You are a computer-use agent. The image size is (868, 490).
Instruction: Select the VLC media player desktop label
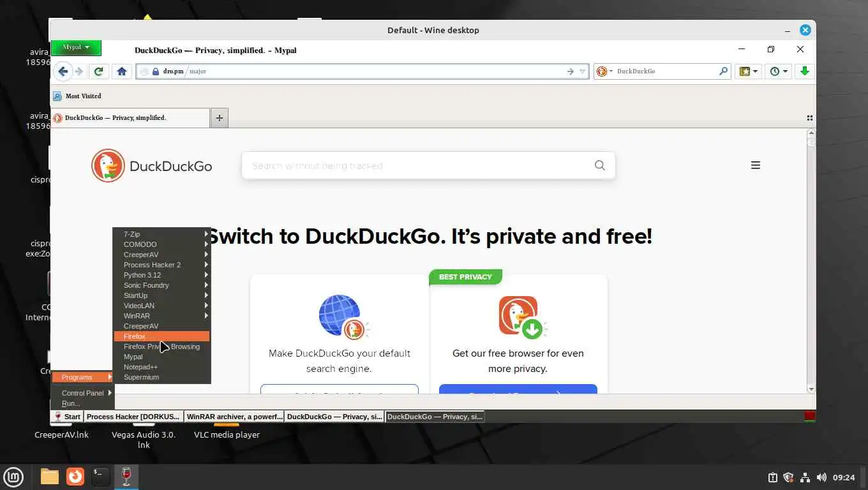coord(227,434)
